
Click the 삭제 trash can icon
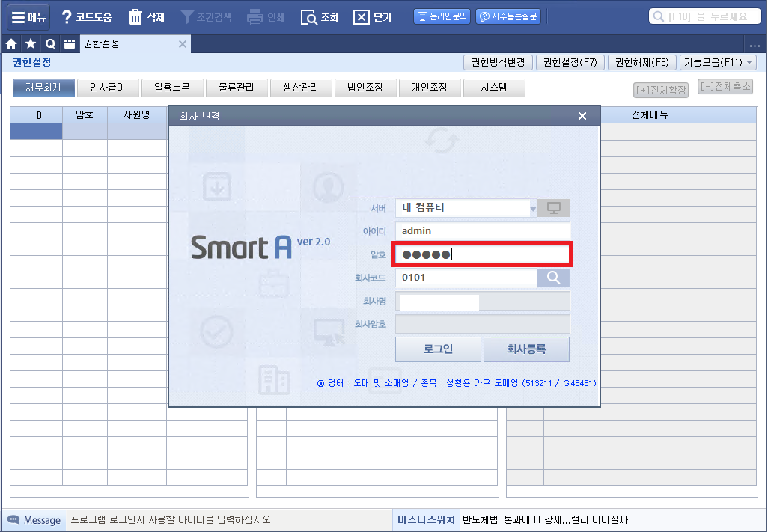point(135,17)
